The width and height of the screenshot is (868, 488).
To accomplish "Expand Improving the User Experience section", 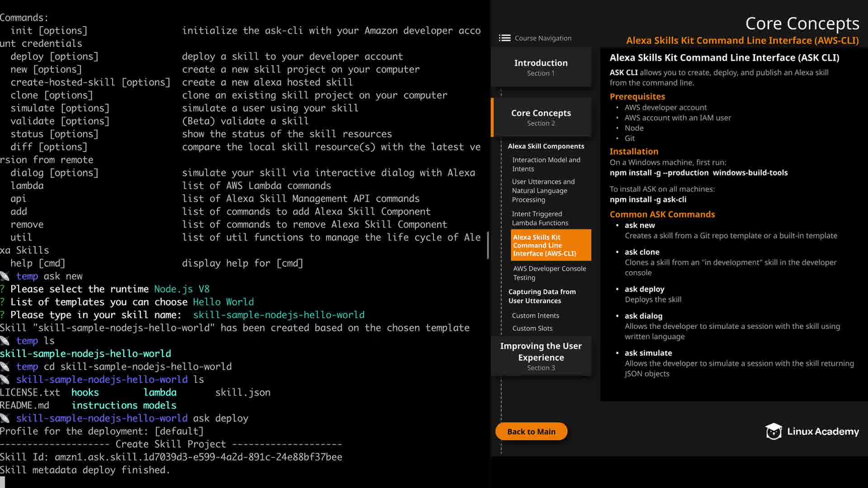I will (x=541, y=356).
